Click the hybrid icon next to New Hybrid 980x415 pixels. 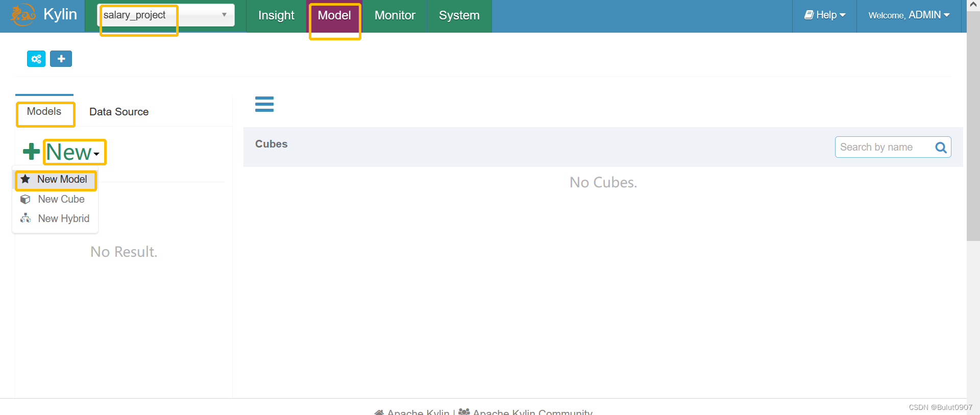pos(25,218)
